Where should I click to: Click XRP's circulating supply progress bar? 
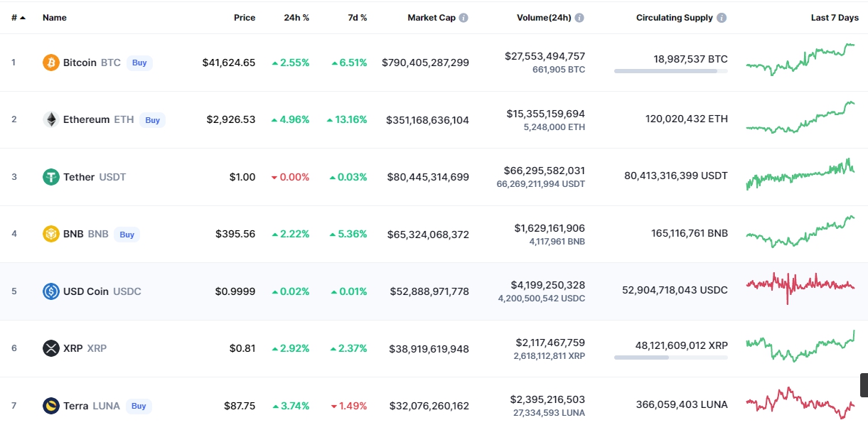(x=671, y=358)
